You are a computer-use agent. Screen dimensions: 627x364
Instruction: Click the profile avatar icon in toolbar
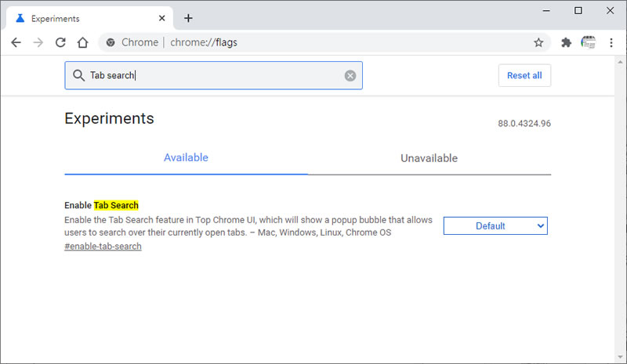tap(589, 42)
